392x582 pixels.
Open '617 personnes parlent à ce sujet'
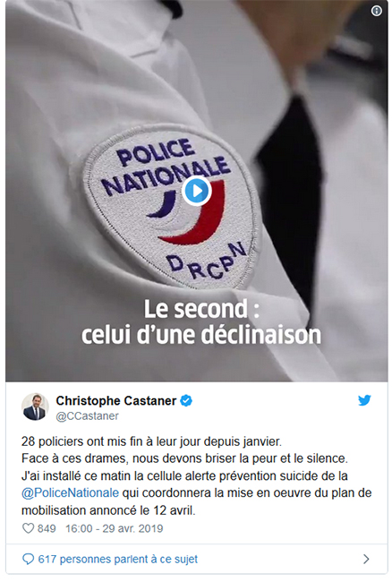[118, 559]
